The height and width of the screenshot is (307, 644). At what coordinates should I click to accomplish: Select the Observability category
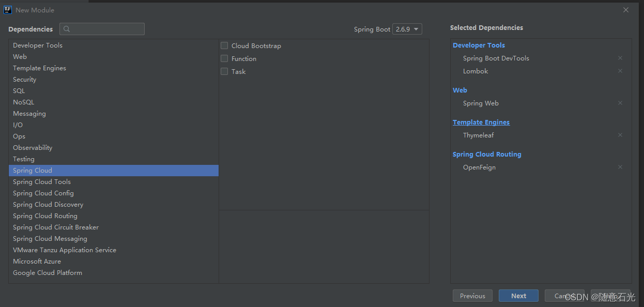coord(114,148)
